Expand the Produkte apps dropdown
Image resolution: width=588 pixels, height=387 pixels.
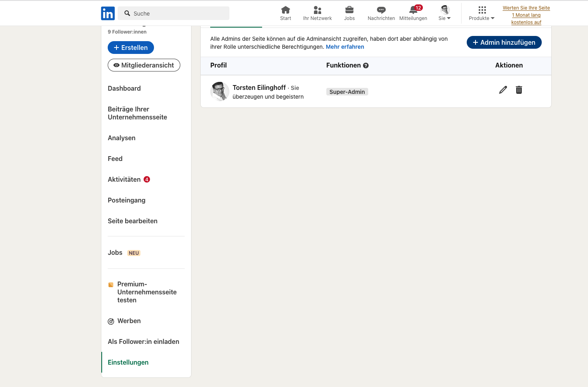point(481,13)
